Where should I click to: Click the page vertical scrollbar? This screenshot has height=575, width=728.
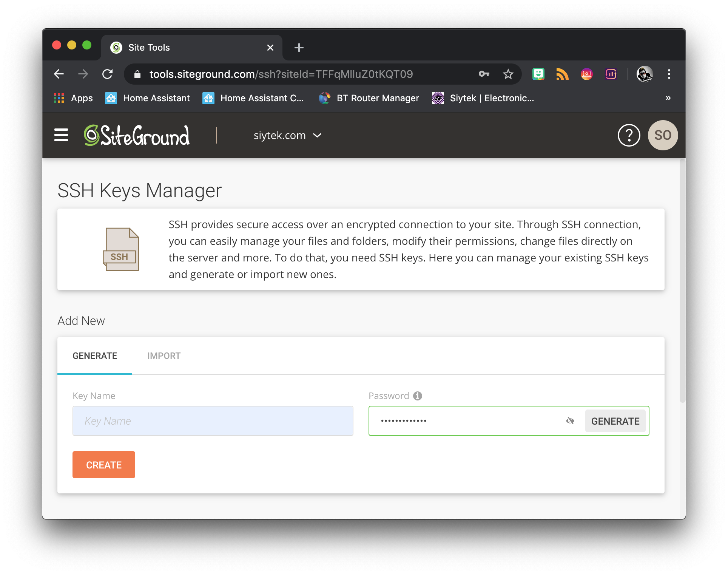tap(682, 280)
